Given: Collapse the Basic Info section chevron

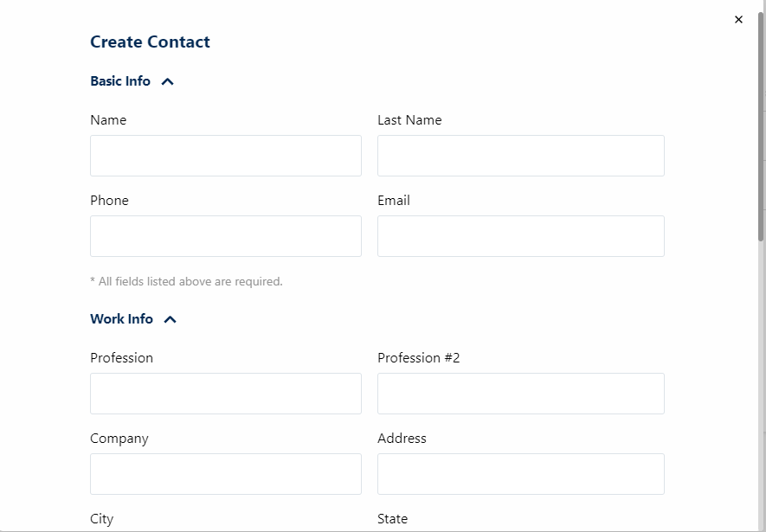Looking at the screenshot, I should coord(168,81).
